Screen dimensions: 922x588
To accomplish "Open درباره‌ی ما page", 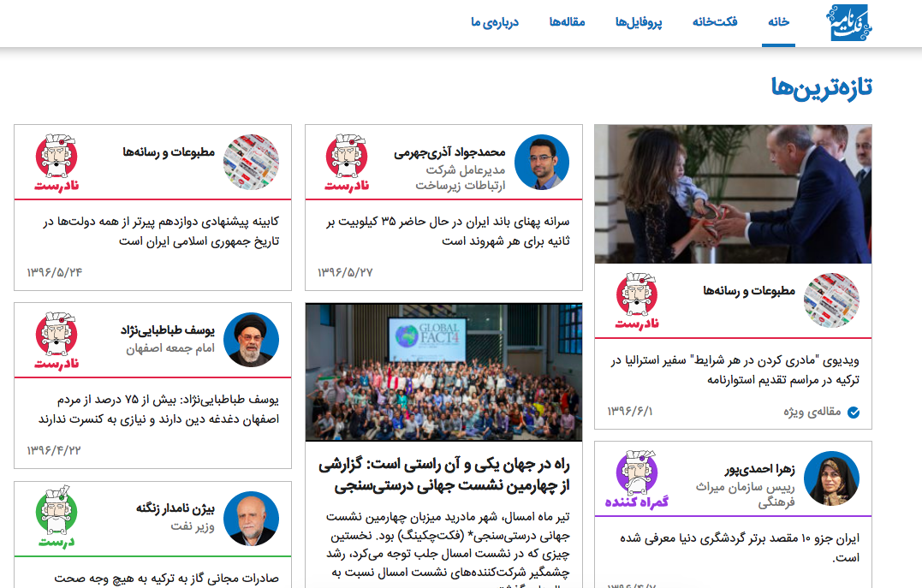I will click(495, 22).
